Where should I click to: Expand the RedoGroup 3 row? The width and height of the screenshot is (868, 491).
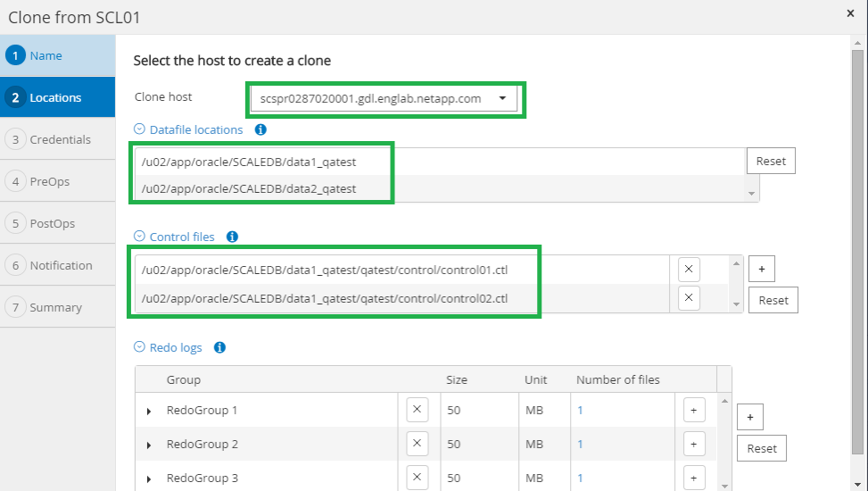point(149,479)
